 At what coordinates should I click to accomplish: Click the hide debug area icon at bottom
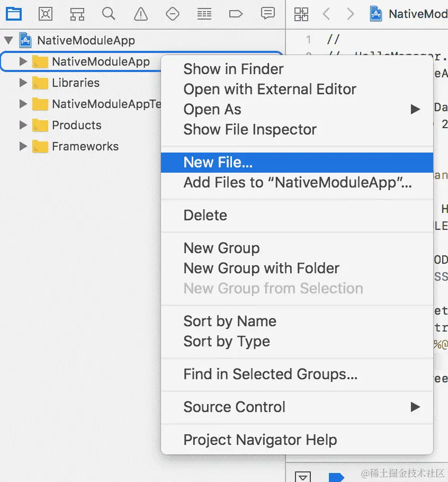303,477
